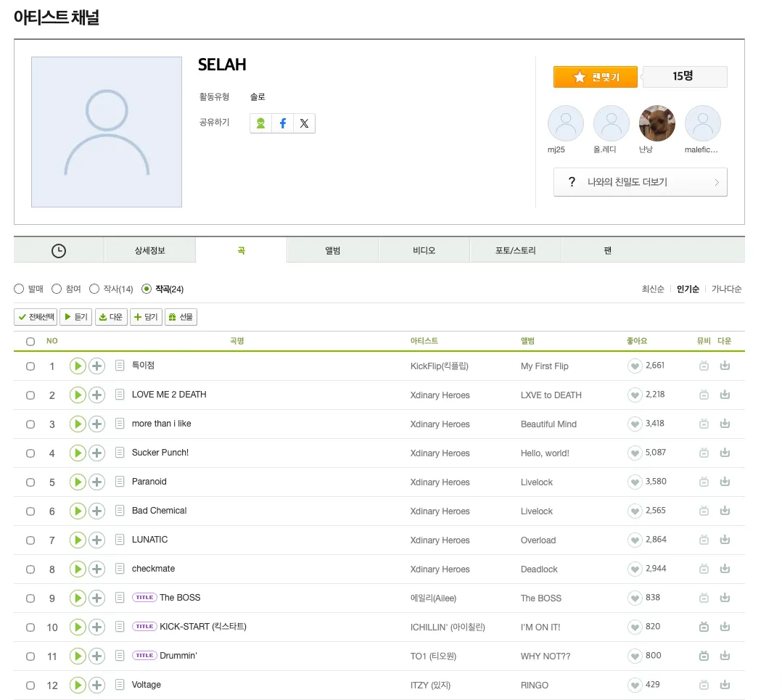Add LOVE ME 2 DEATH to playlist
This screenshot has height=700, width=782.
tap(96, 395)
